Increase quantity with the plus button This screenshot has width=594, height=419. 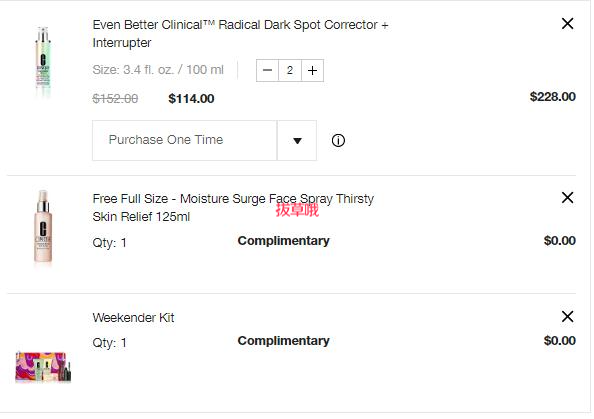(313, 70)
